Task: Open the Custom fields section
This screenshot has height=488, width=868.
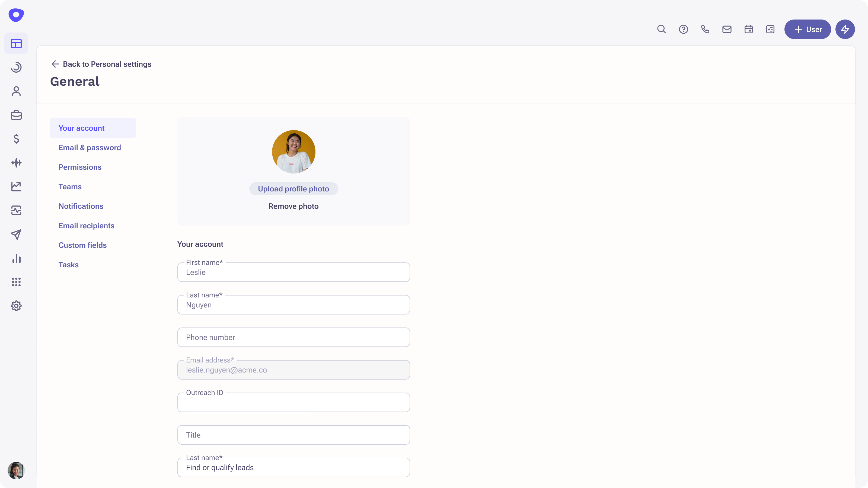Action: pyautogui.click(x=82, y=245)
